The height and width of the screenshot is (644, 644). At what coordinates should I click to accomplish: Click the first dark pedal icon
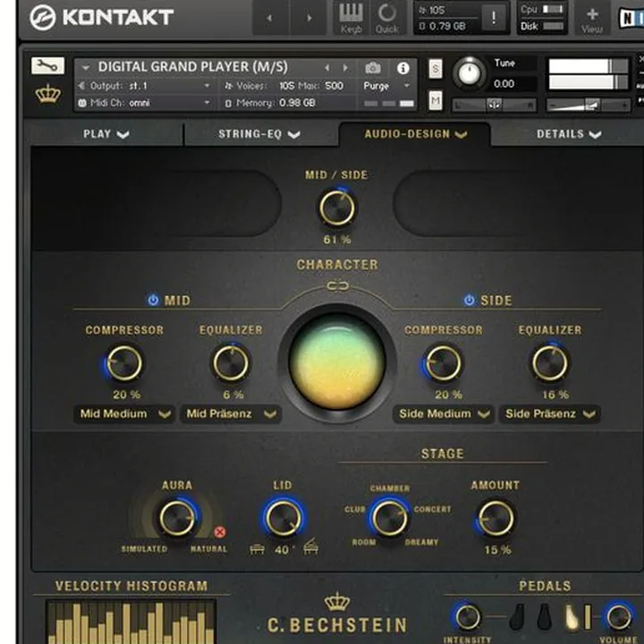(518, 616)
